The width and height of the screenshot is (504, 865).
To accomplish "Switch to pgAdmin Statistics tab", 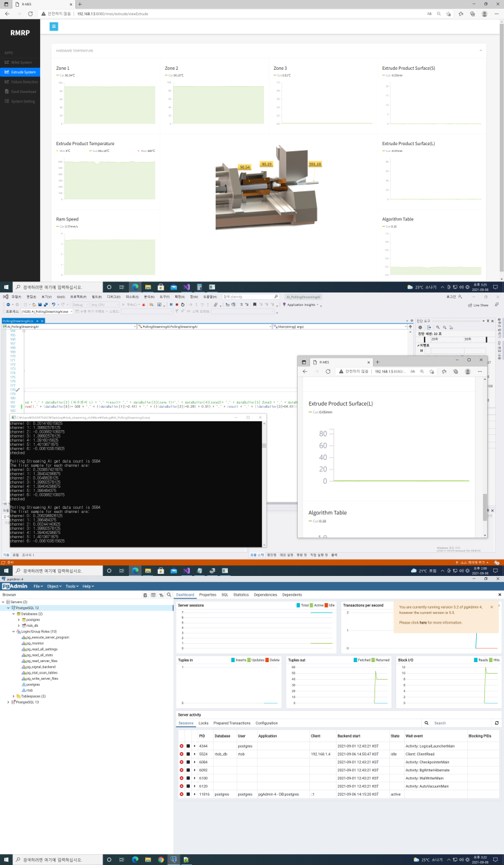I will [x=241, y=594].
